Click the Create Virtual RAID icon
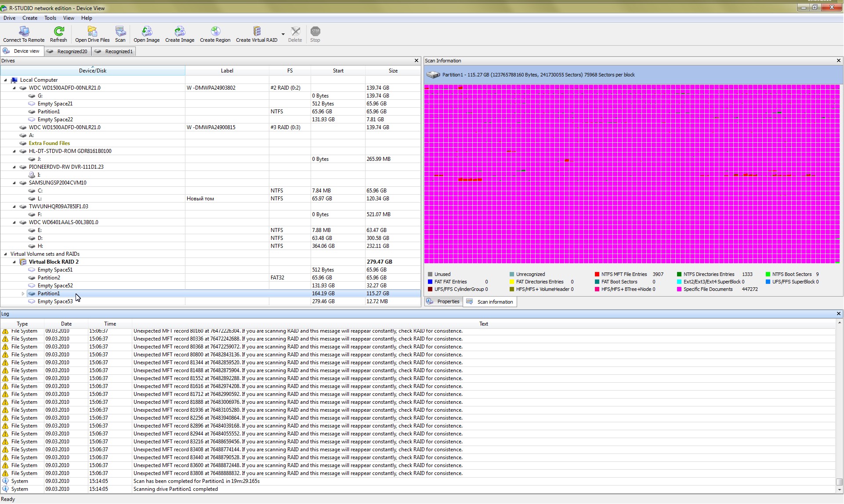 pyautogui.click(x=257, y=32)
